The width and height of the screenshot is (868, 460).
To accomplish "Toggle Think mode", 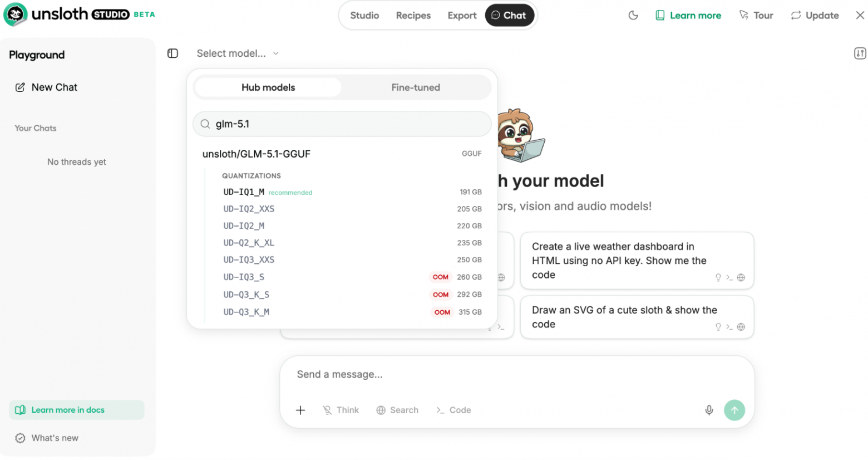I will 341,410.
